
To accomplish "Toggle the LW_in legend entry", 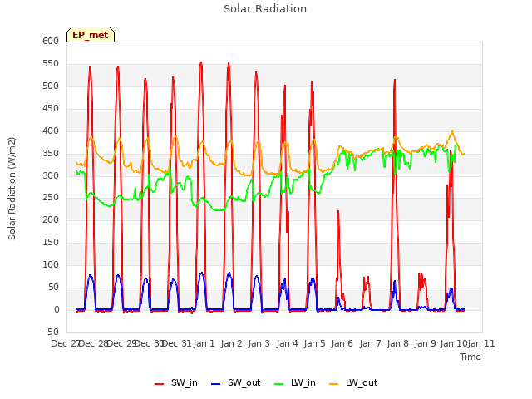I will pos(294,382).
